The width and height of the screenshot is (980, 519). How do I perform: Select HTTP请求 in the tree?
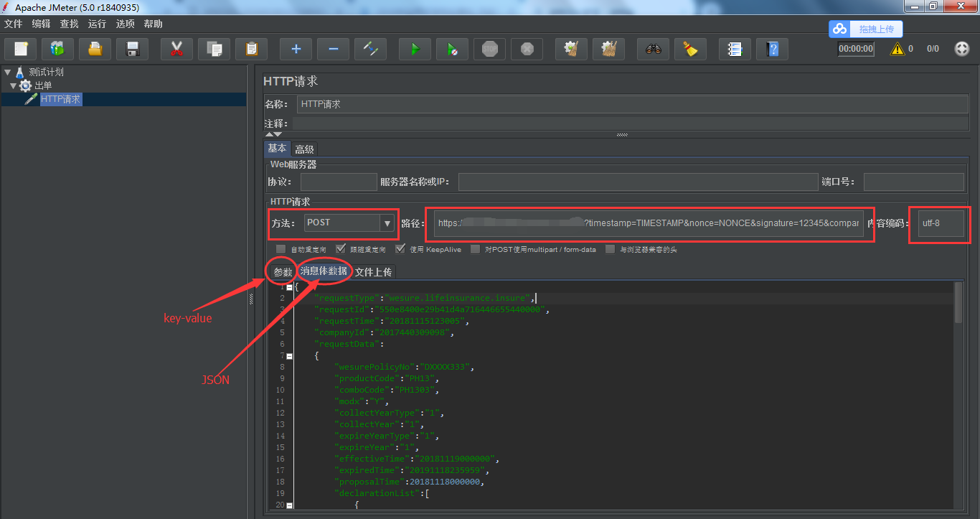(60, 99)
